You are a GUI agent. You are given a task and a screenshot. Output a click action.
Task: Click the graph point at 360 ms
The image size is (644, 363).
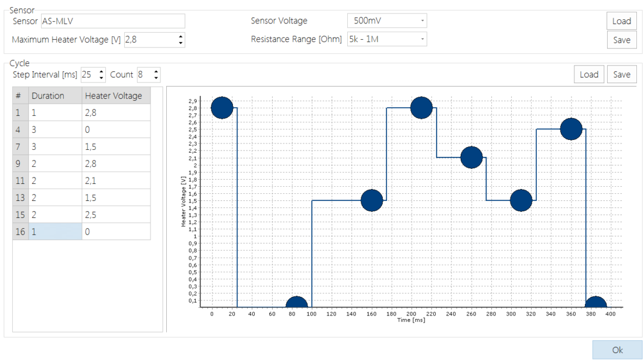point(571,129)
